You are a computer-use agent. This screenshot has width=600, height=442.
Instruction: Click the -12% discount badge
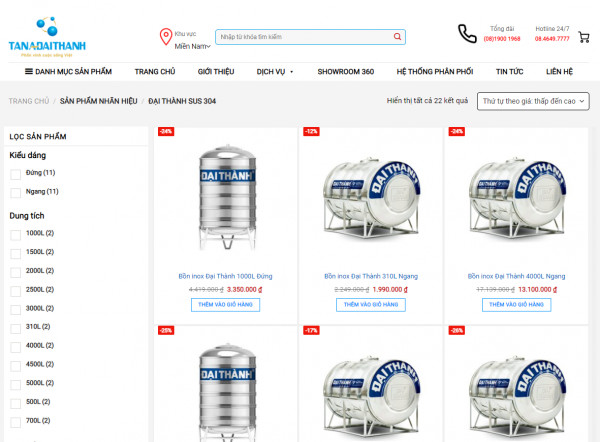[311, 132]
